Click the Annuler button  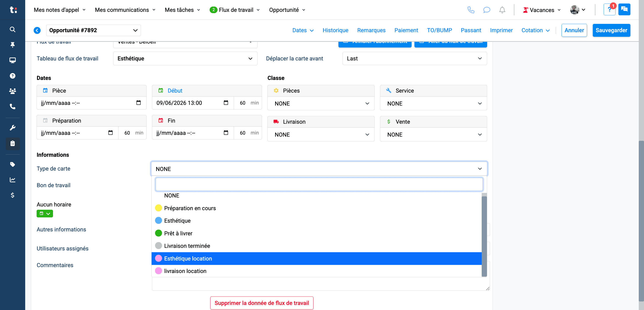coord(574,30)
